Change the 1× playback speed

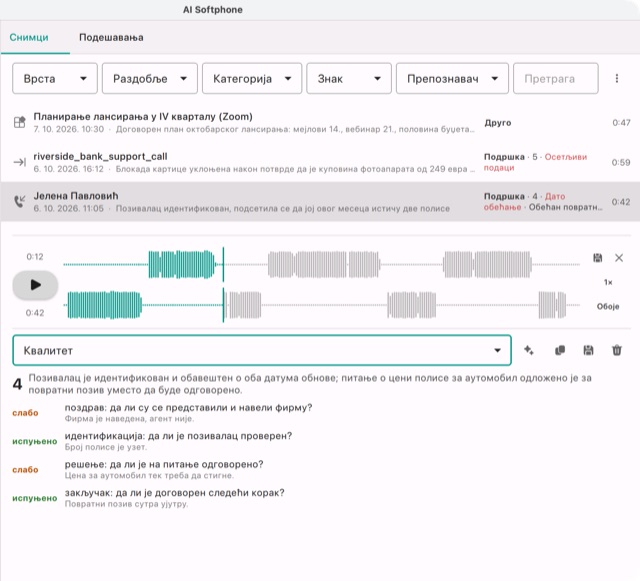coord(608,282)
